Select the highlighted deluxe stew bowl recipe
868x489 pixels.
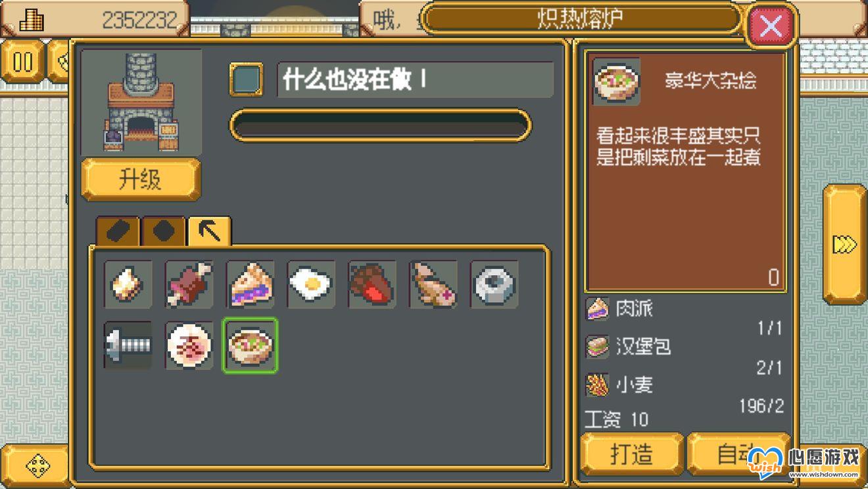coord(250,346)
